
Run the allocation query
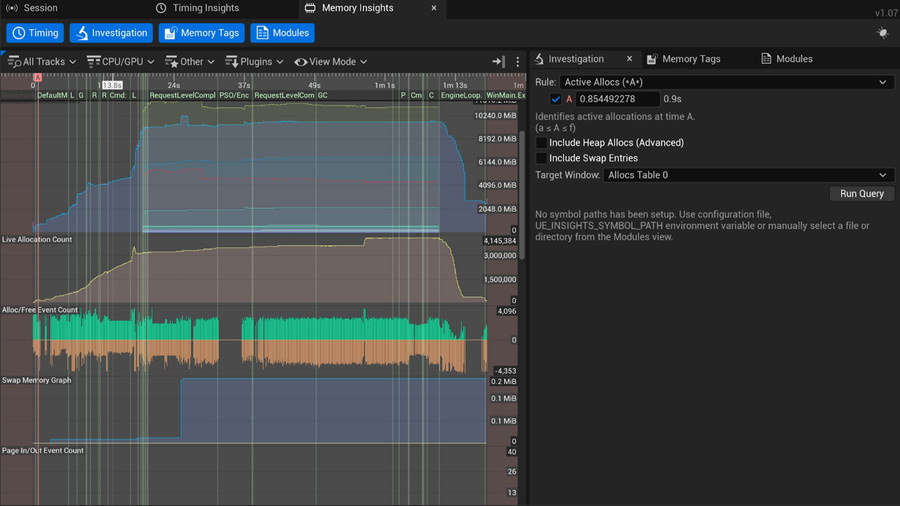(x=861, y=193)
